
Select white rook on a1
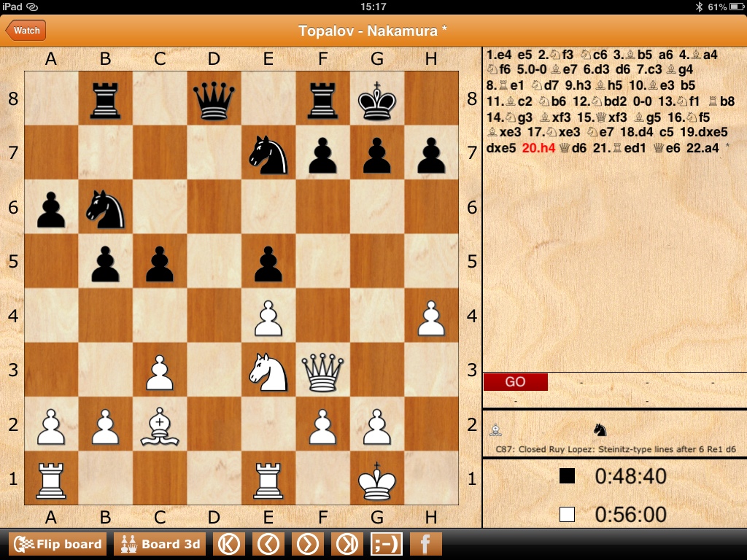(51, 479)
